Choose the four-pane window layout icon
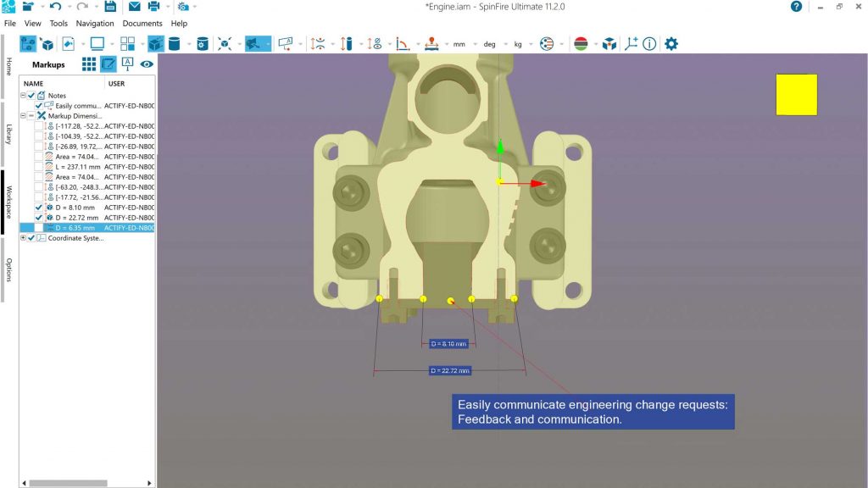The width and height of the screenshot is (868, 488). pyautogui.click(x=127, y=44)
